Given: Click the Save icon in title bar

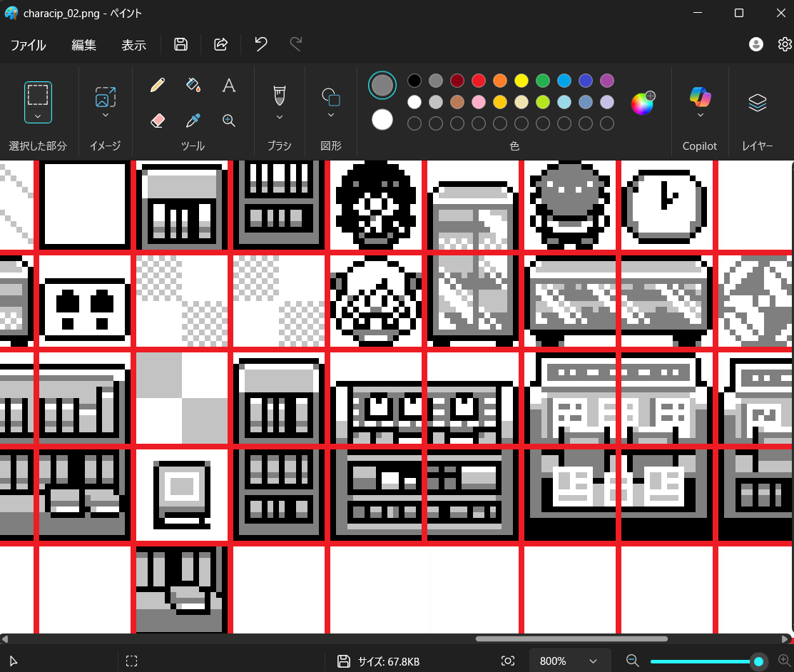Looking at the screenshot, I should [x=181, y=45].
